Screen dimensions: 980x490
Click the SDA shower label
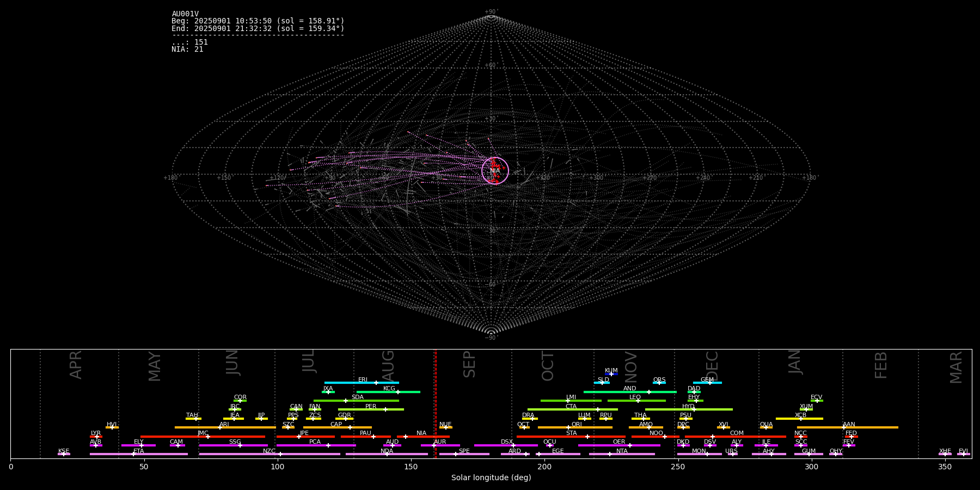(x=358, y=397)
